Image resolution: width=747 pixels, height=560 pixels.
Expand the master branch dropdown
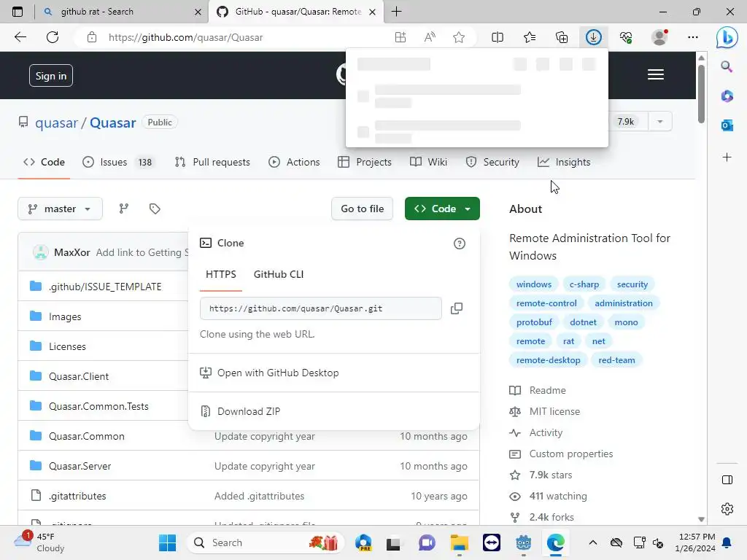[x=60, y=209]
